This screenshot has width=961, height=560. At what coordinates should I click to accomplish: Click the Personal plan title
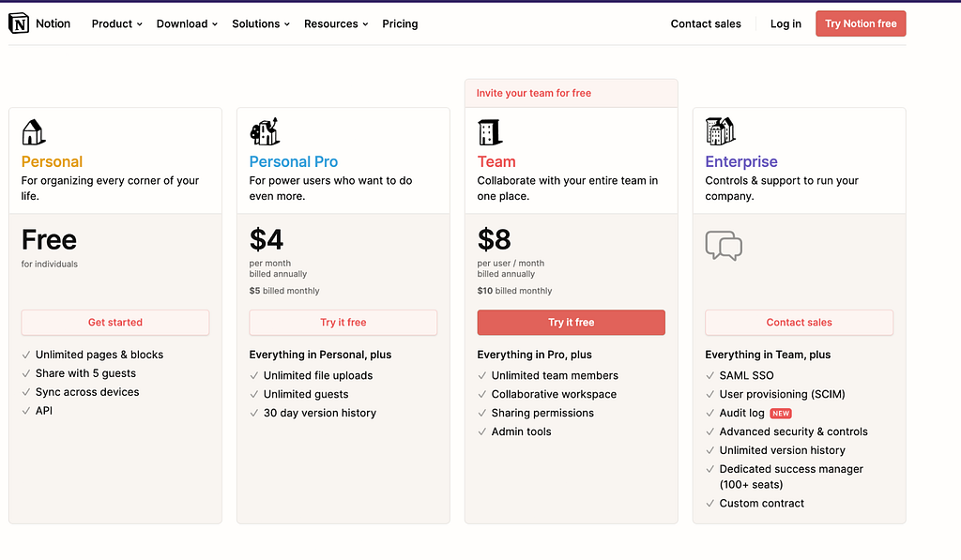[52, 161]
